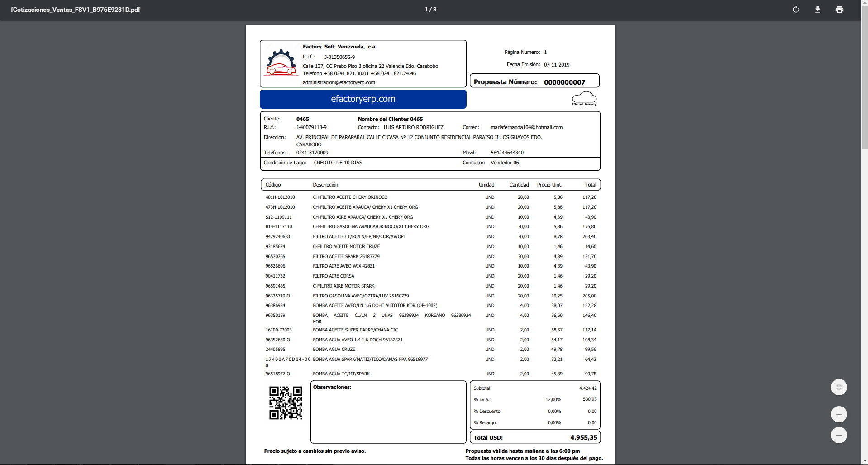The image size is (868, 465).
Task: Click the page number indicator 1 / 3
Action: point(430,10)
